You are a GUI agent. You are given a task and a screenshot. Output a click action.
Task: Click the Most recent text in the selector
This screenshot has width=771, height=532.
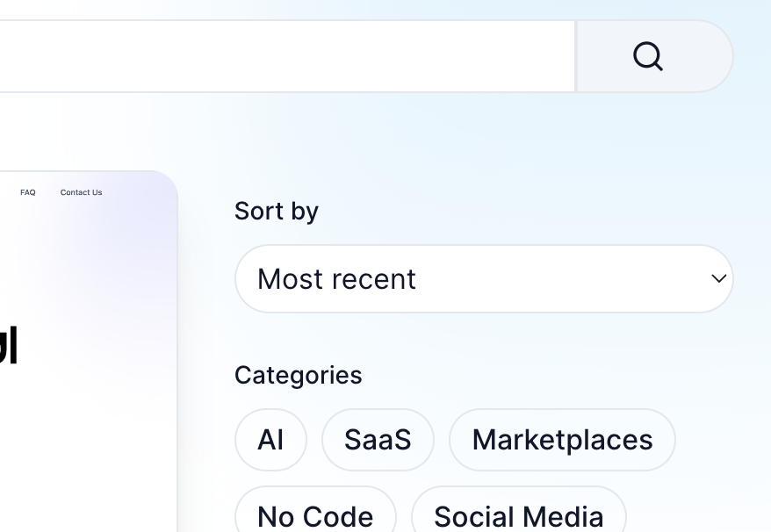coord(336,279)
